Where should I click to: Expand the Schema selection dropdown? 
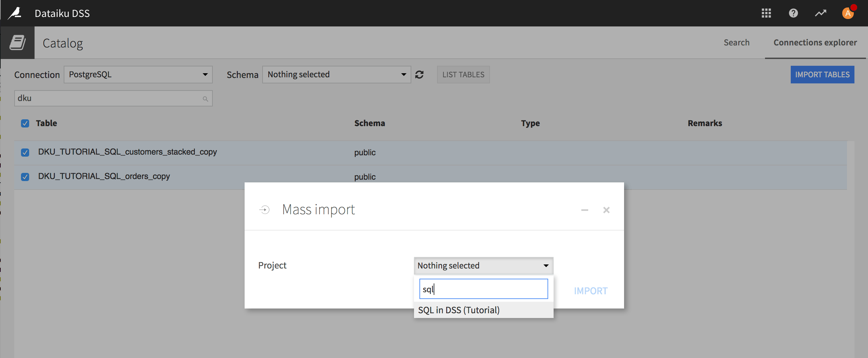pyautogui.click(x=336, y=75)
